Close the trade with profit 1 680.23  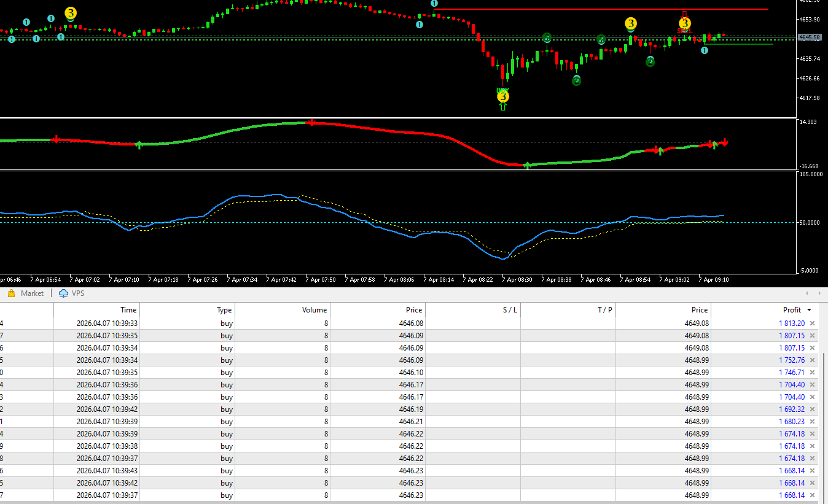[x=812, y=422]
